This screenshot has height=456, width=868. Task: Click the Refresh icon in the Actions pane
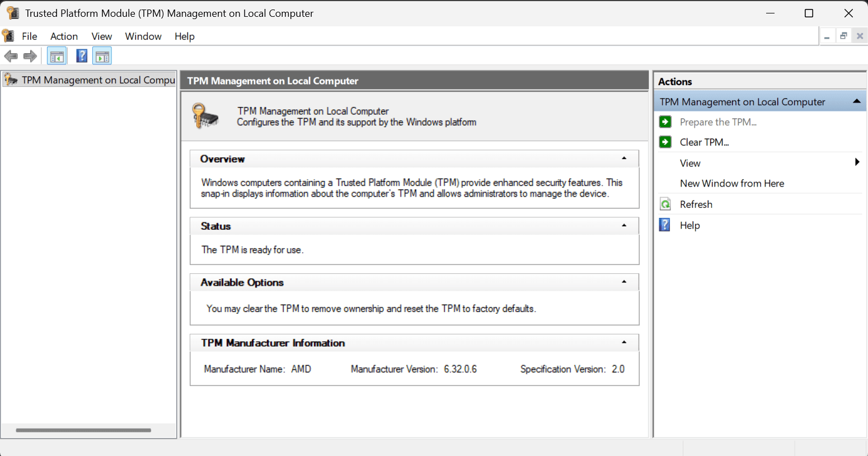pyautogui.click(x=665, y=204)
